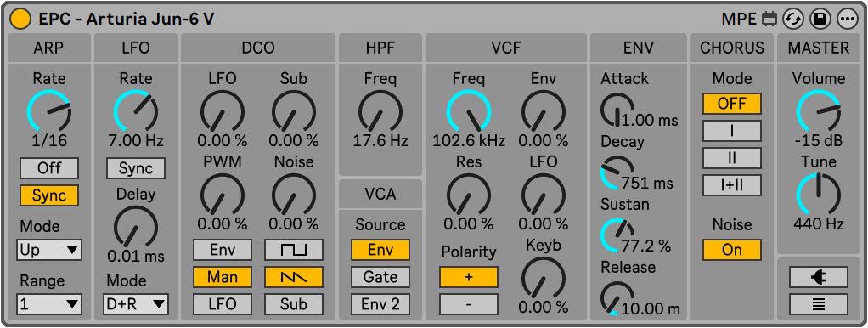This screenshot has height=328, width=868.
Task: Select the DCO PWM Man source
Action: pos(222,277)
